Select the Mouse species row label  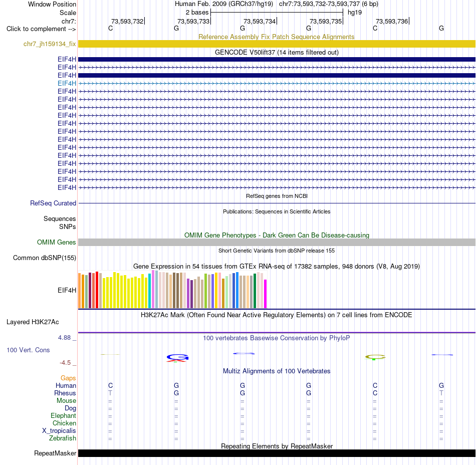coord(66,401)
